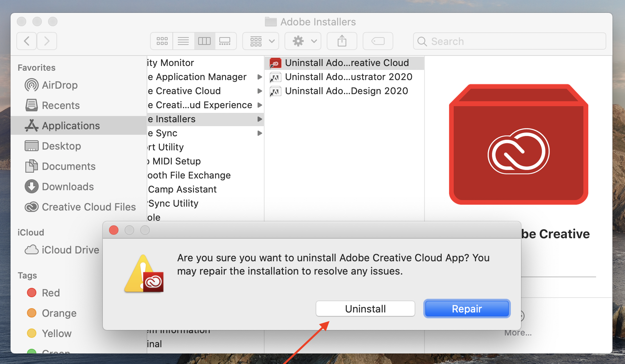Screen dimensions: 625x364
Task: Select the 'ooth File Exchange' row
Action: click(x=206, y=175)
